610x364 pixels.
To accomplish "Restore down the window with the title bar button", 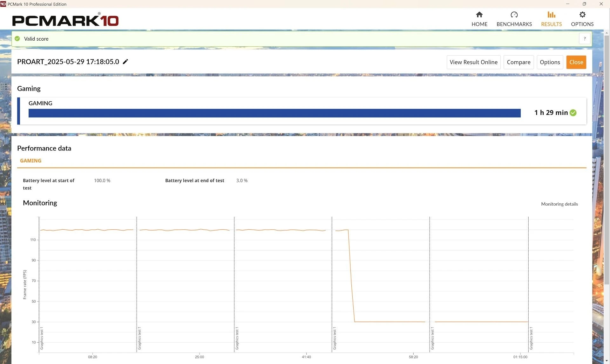I will [x=584, y=4].
